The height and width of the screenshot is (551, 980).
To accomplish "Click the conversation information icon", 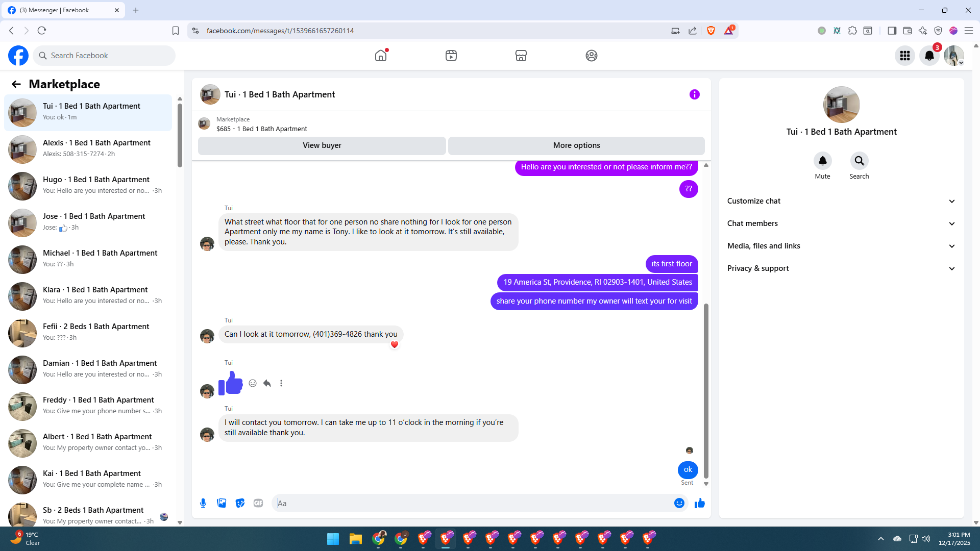I will [694, 94].
